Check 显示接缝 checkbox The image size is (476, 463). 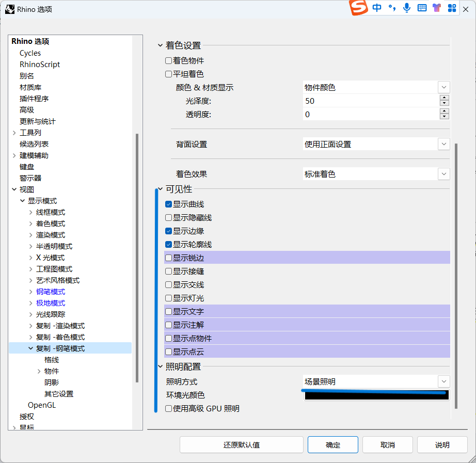(x=168, y=272)
